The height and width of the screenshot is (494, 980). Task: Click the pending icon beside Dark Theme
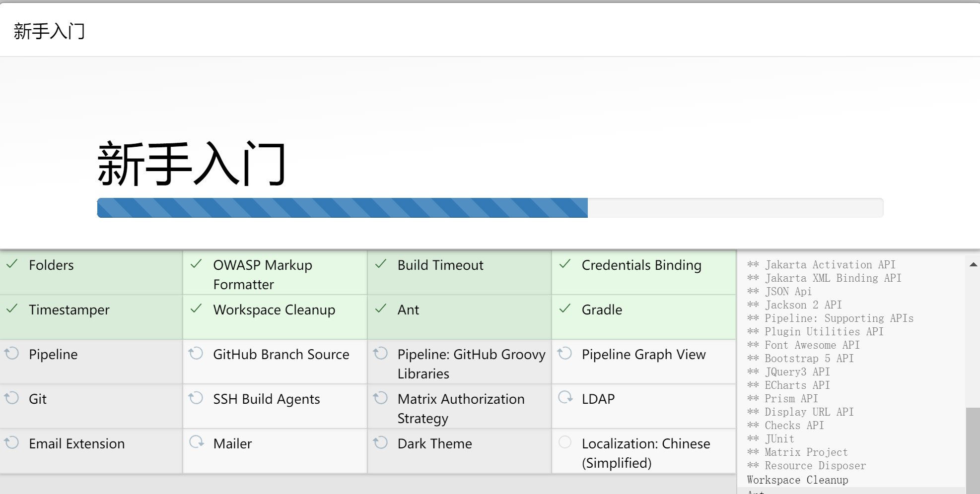click(x=381, y=442)
